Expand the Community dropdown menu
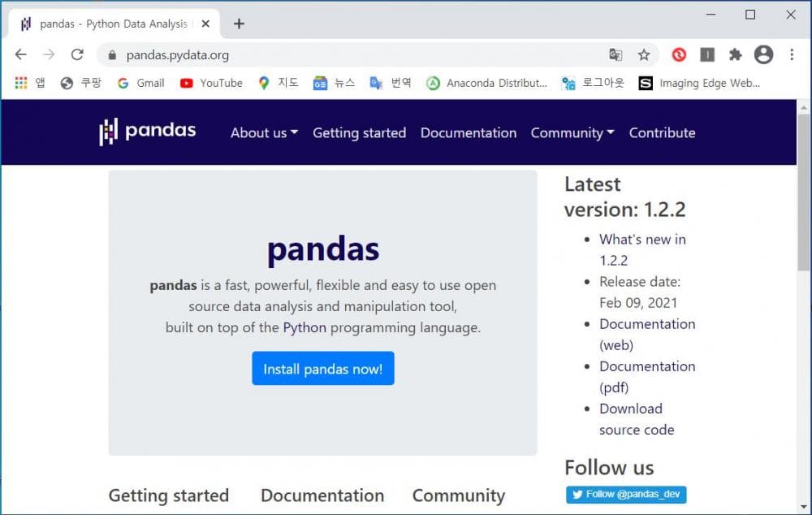 pos(572,132)
